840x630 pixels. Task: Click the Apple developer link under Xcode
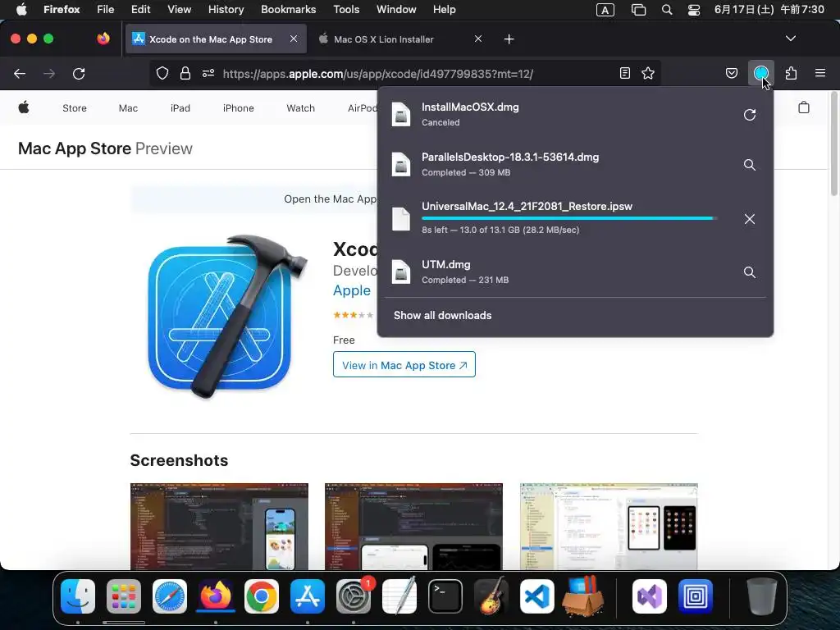point(351,290)
